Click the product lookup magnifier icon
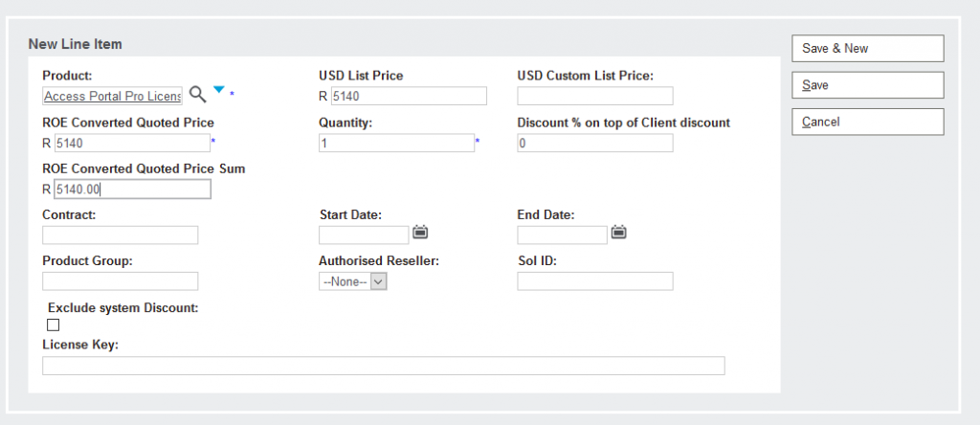Viewport: 980px width, 425px height. coord(197,94)
